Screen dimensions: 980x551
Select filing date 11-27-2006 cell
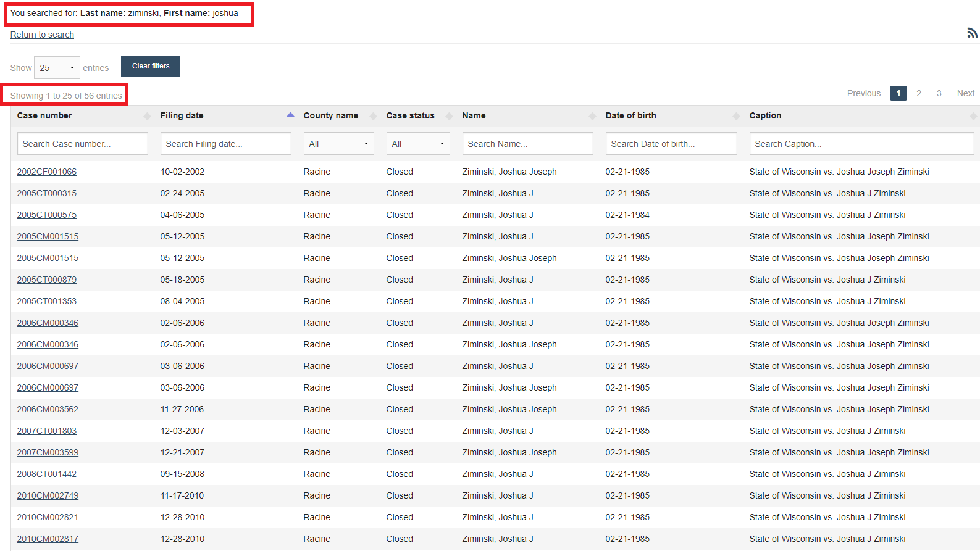[x=182, y=409]
